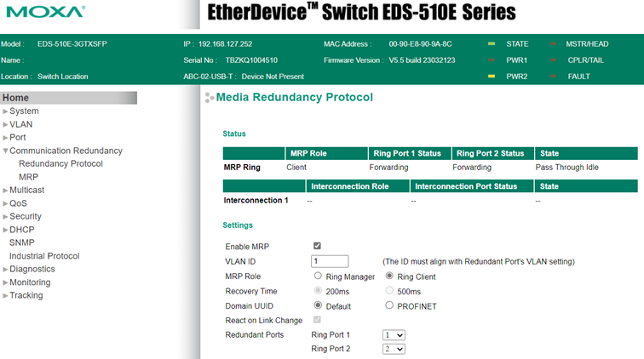This screenshot has height=359, width=644.
Task: Expand the VLAN menu arrow
Action: pyautogui.click(x=5, y=125)
